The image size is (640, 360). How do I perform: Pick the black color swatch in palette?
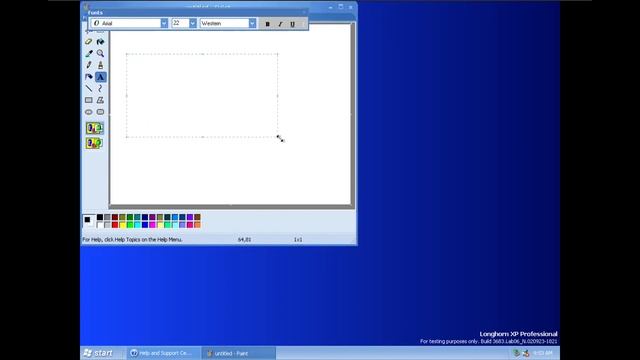(x=100, y=217)
